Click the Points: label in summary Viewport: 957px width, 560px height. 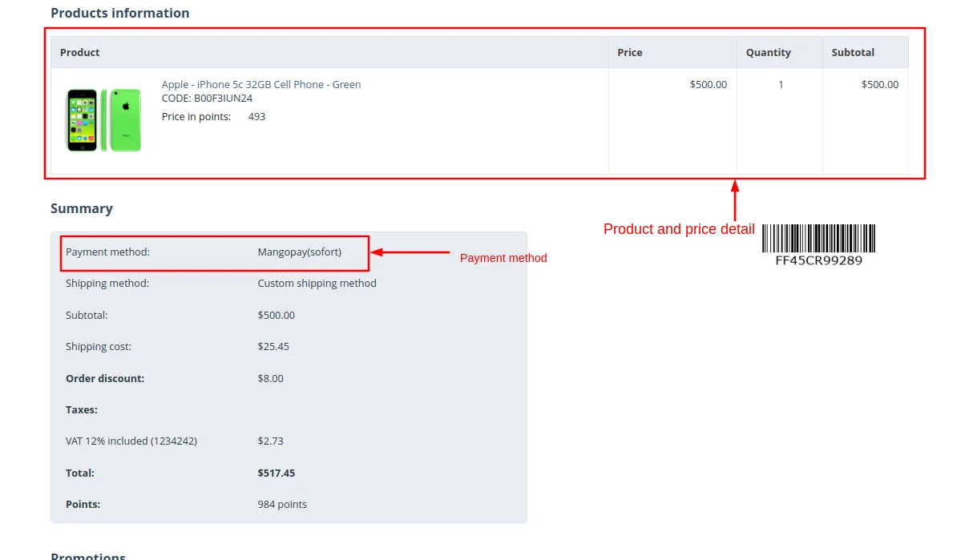83,505
